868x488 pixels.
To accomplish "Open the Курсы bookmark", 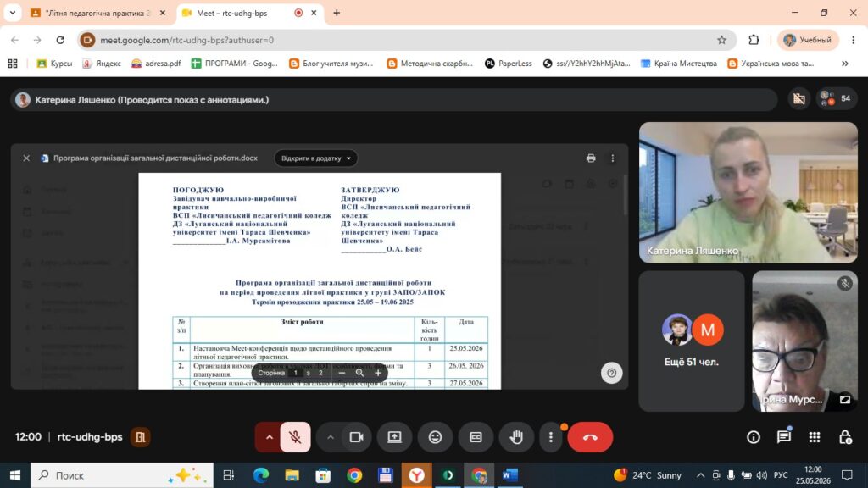I will pos(54,64).
